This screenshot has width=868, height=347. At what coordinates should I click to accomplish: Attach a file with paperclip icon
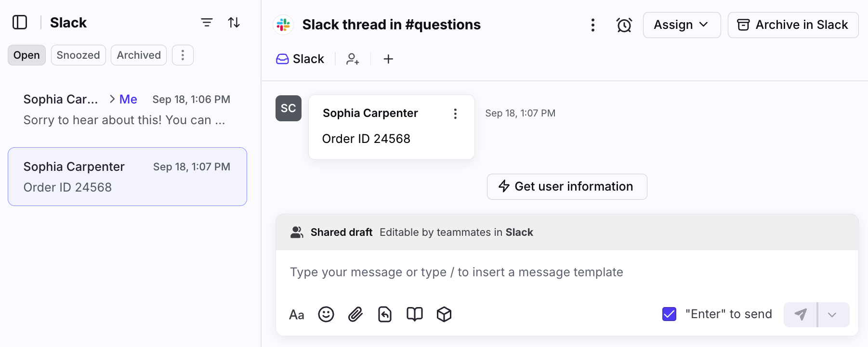pyautogui.click(x=355, y=314)
